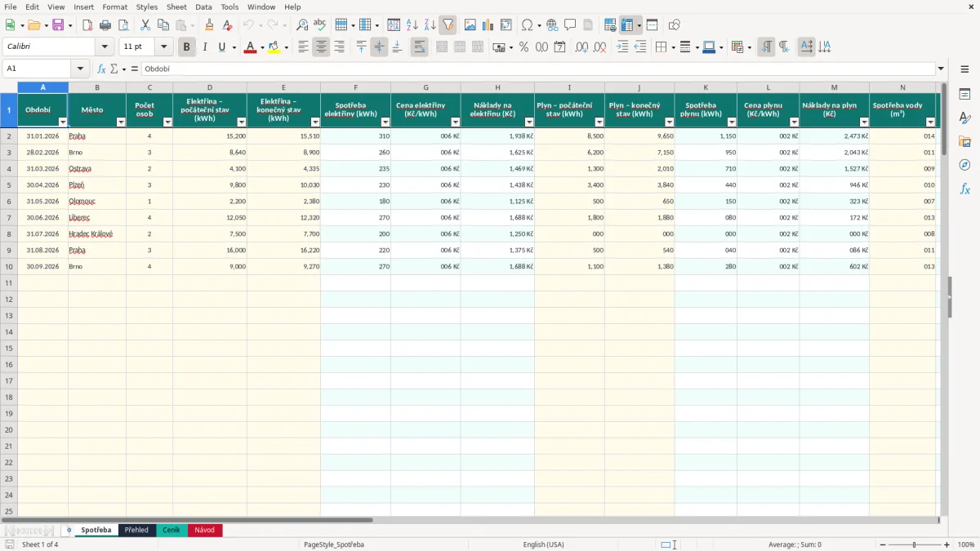Insert a hyperlink
980x551 pixels.
(x=552, y=25)
